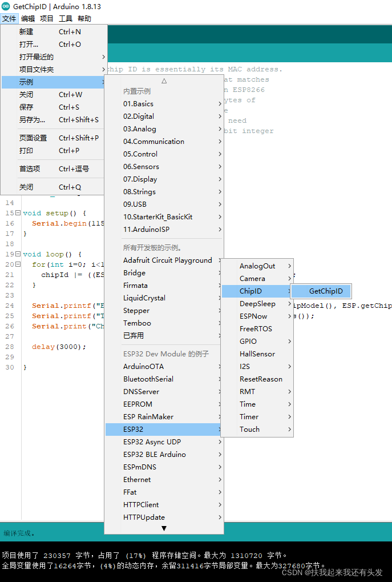The width and height of the screenshot is (392, 582).
Task: Open ESP32 BLE Arduino examples
Action: click(164, 455)
